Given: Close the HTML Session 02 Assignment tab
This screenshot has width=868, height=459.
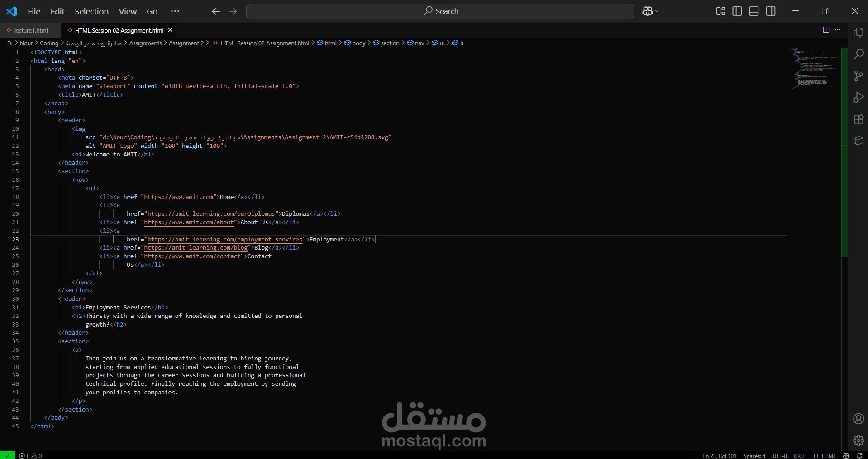Looking at the screenshot, I should pyautogui.click(x=170, y=30).
